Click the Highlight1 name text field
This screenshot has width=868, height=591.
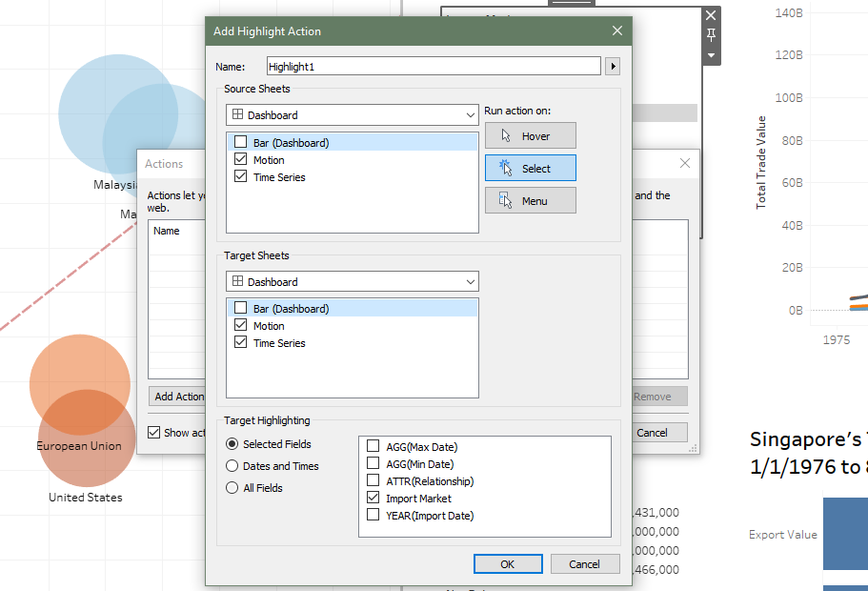tap(432, 67)
